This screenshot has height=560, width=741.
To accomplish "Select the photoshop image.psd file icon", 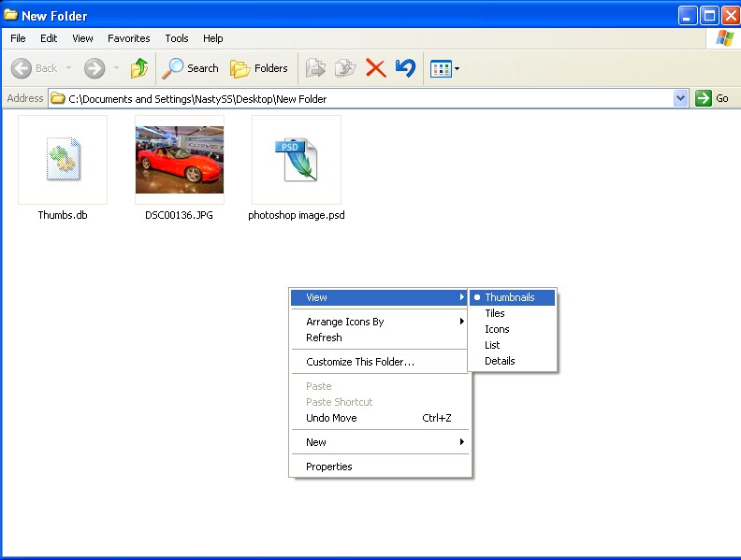I will (x=297, y=160).
